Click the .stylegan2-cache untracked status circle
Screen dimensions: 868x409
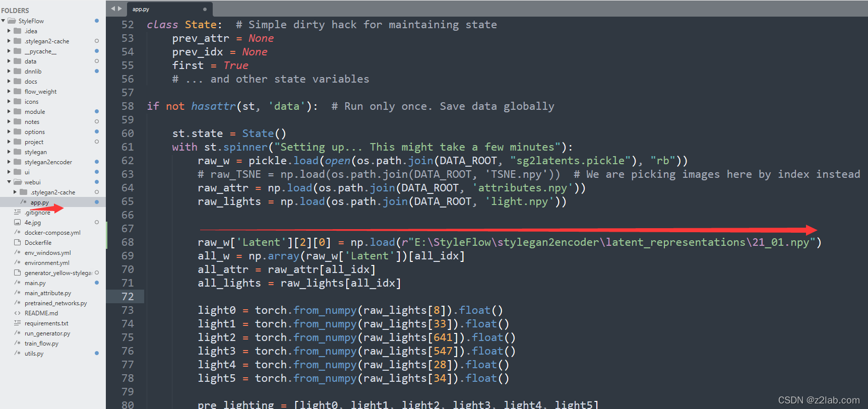97,41
